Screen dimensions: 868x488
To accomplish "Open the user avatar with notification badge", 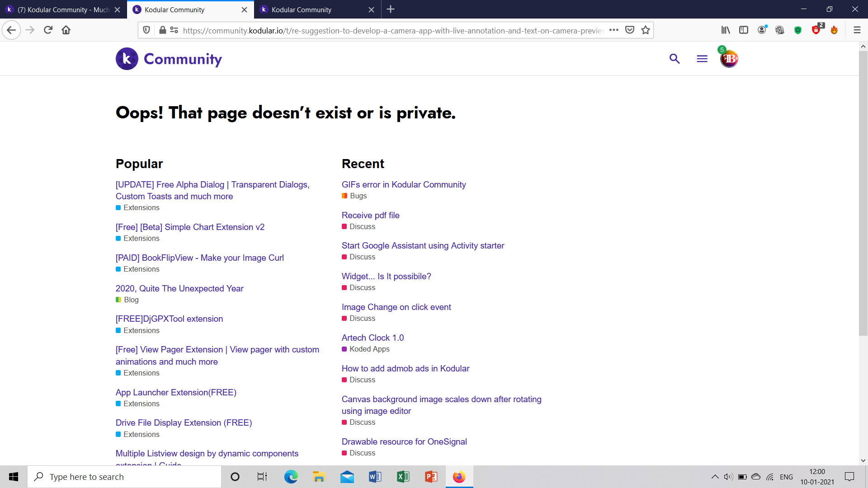I will pos(729,58).
